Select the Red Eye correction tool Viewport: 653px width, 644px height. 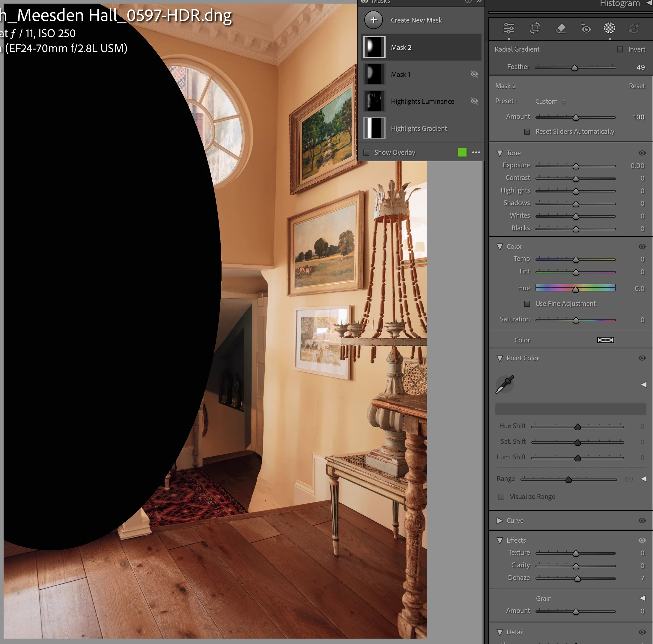tap(586, 28)
